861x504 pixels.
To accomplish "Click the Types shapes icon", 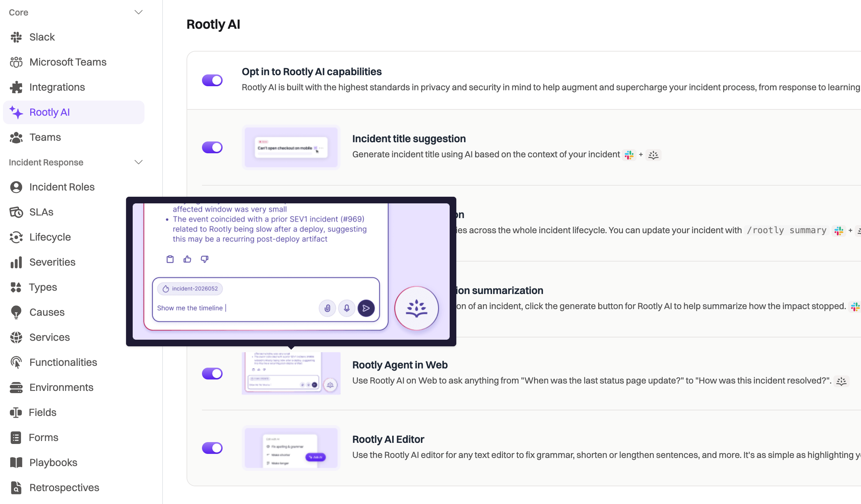I will click(16, 287).
